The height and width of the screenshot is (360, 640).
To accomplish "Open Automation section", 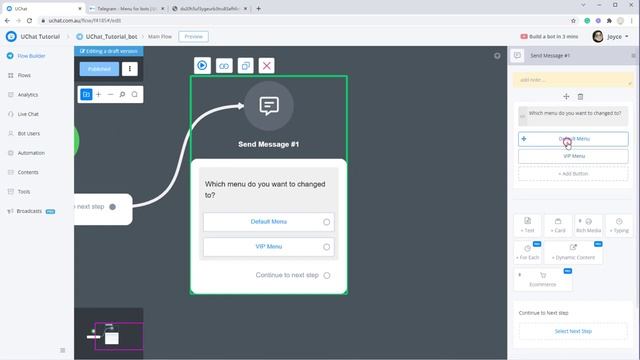I will click(x=31, y=153).
